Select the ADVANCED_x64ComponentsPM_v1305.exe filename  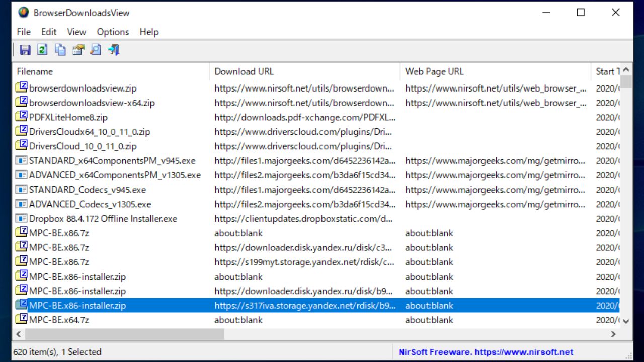pos(115,175)
